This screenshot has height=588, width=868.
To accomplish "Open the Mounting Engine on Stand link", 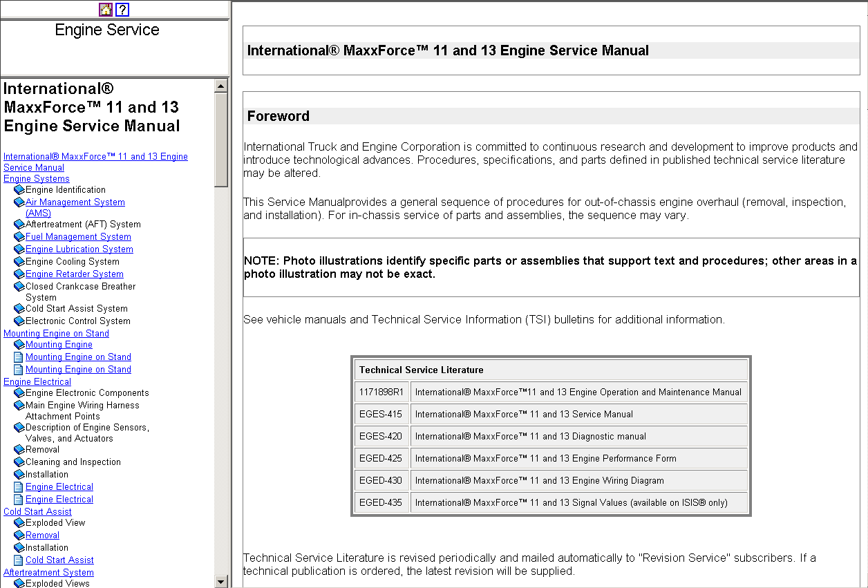I will click(x=77, y=357).
